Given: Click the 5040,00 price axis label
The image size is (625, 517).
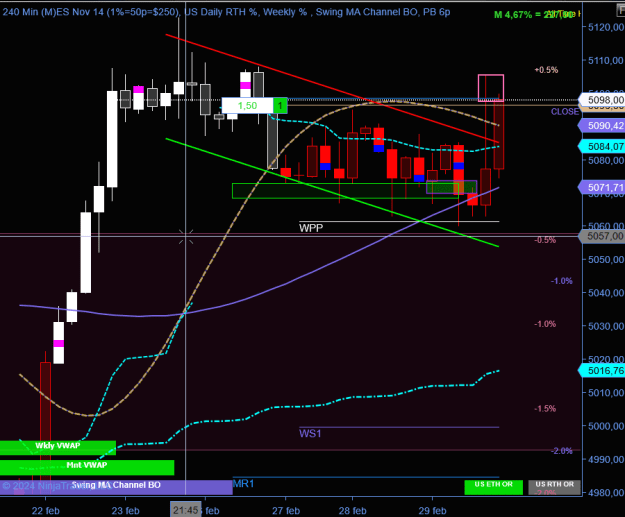Looking at the screenshot, I should [606, 293].
